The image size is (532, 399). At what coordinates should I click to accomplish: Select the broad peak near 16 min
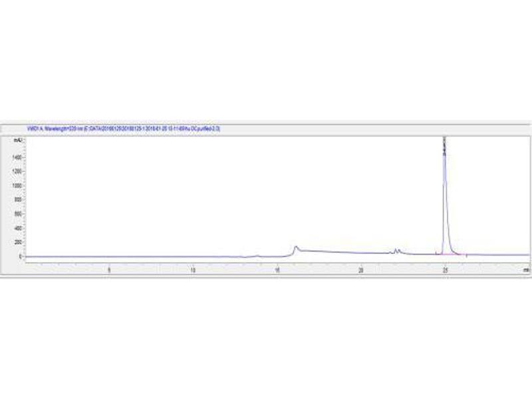coord(297,249)
